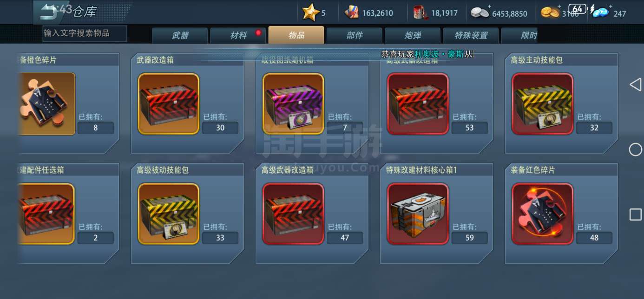This screenshot has width=644, height=299.
Task: Add more silver coins via plus
Action: (x=489, y=6)
